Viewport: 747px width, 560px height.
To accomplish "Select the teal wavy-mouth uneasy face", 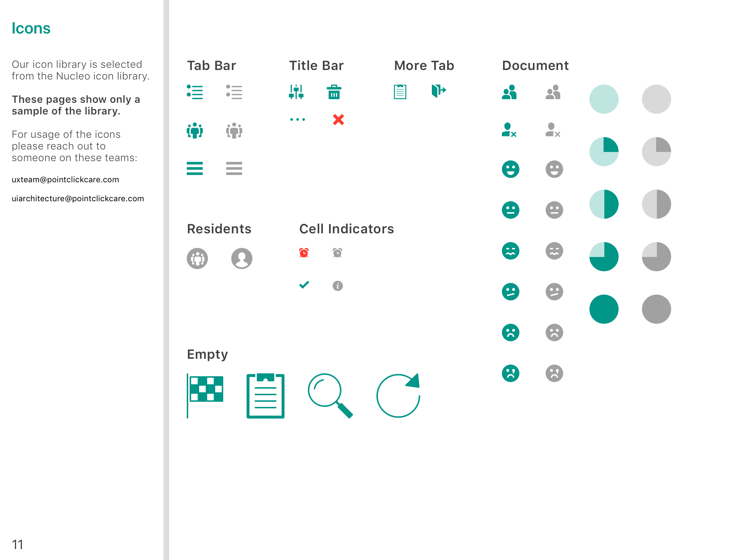I will [511, 251].
